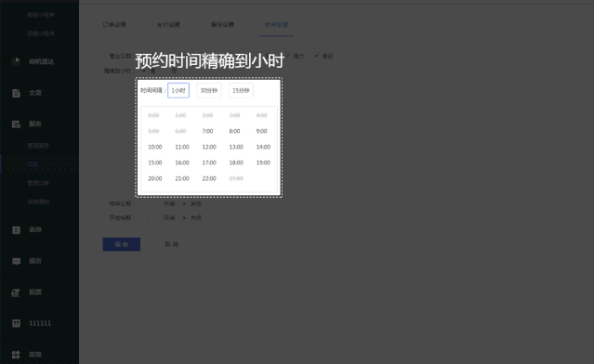Select 开启 radio for 特殊日期
594x364 pixels.
tap(157, 203)
